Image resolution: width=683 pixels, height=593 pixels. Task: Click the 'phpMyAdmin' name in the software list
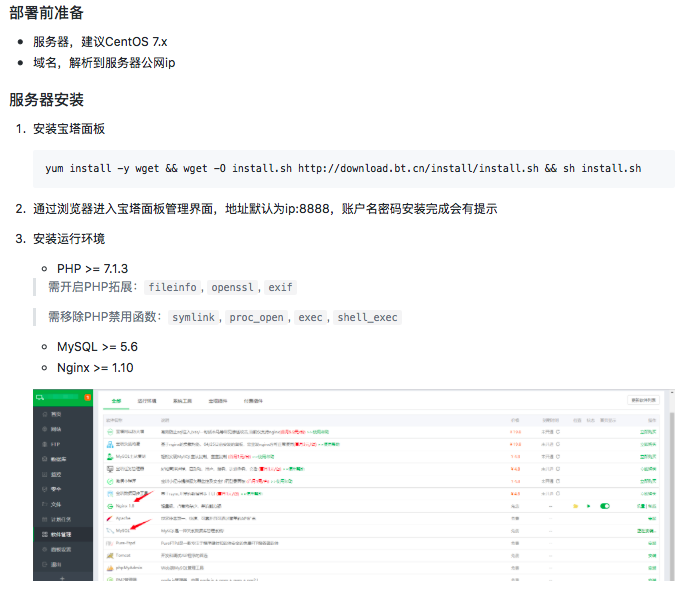tap(129, 568)
